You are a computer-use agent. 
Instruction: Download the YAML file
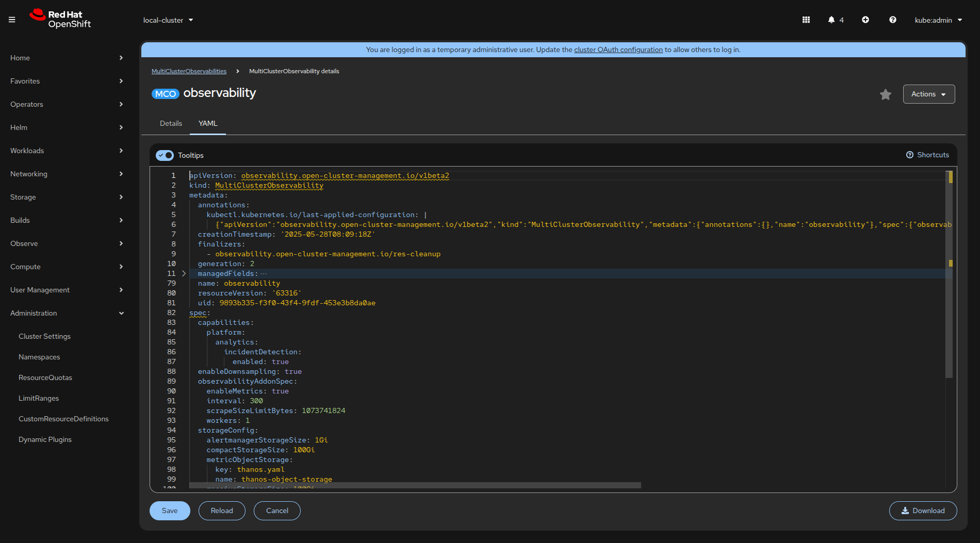point(923,511)
